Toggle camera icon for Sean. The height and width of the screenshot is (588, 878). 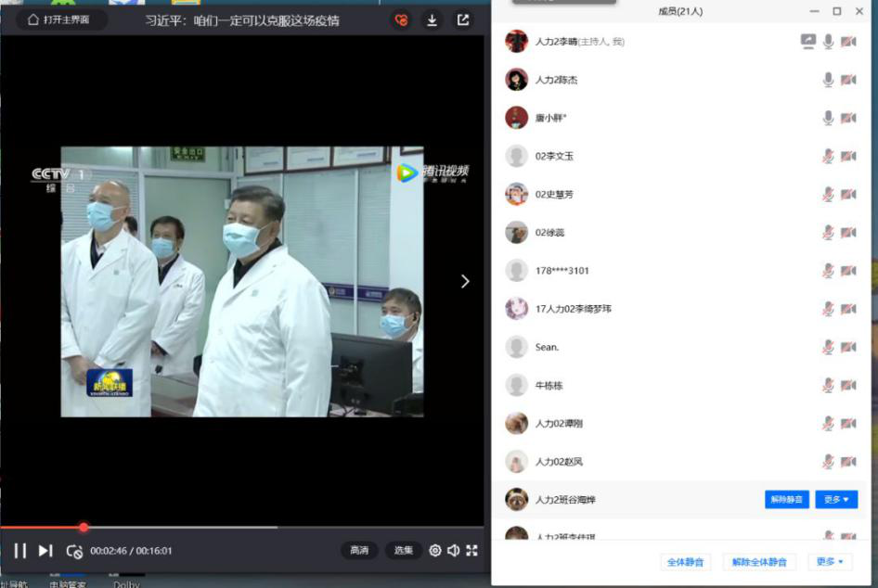click(x=848, y=347)
